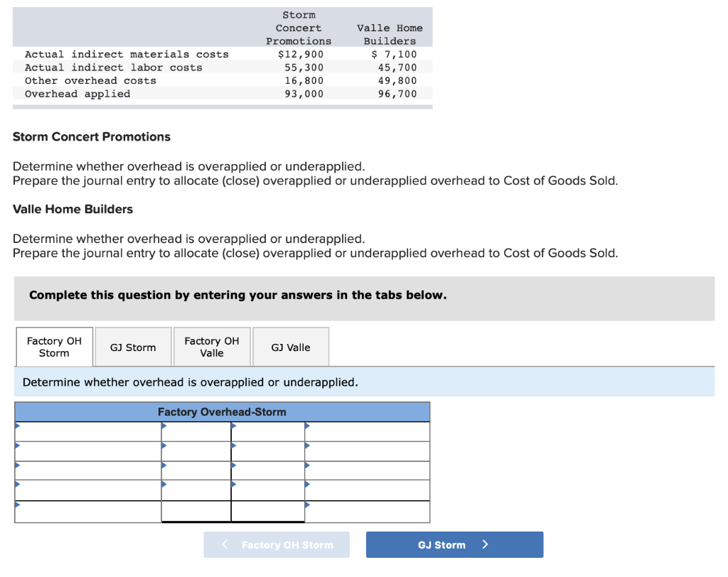Click the Storm Concert Promotions column header
The image size is (728, 577).
point(299,28)
